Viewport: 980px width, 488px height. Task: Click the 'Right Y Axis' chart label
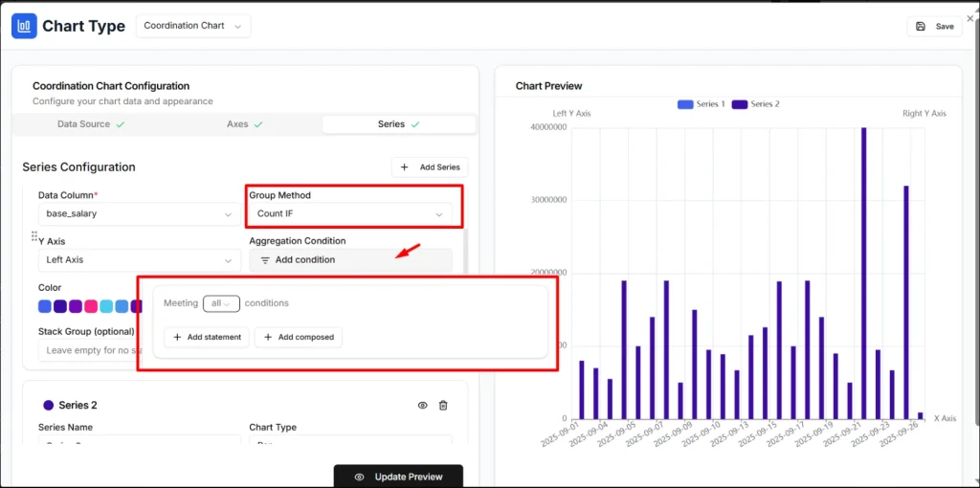tap(924, 113)
